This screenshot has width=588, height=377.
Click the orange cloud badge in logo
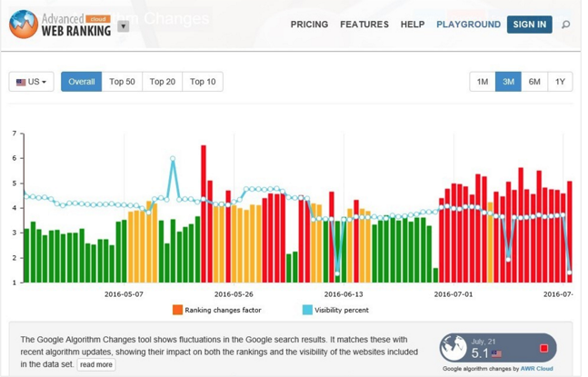(x=98, y=19)
